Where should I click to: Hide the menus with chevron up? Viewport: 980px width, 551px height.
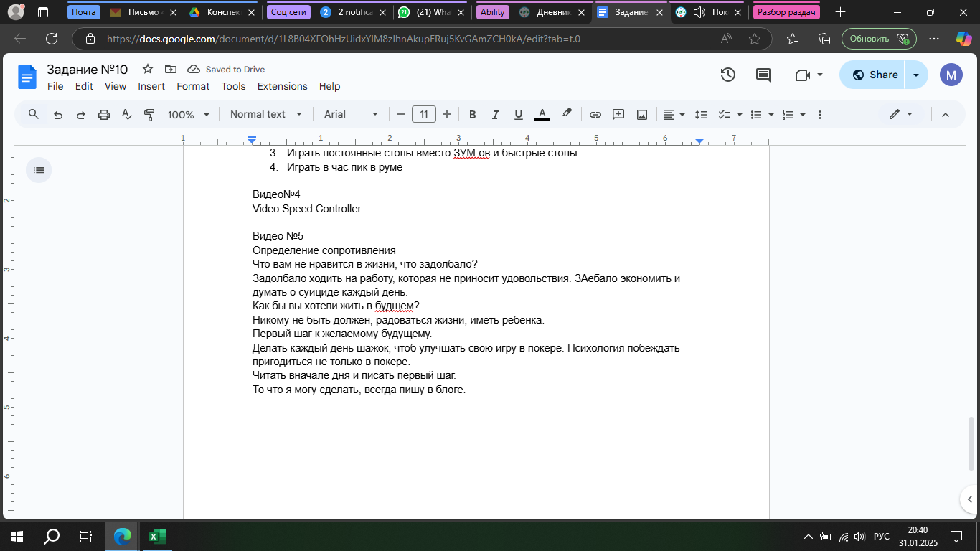[946, 114]
